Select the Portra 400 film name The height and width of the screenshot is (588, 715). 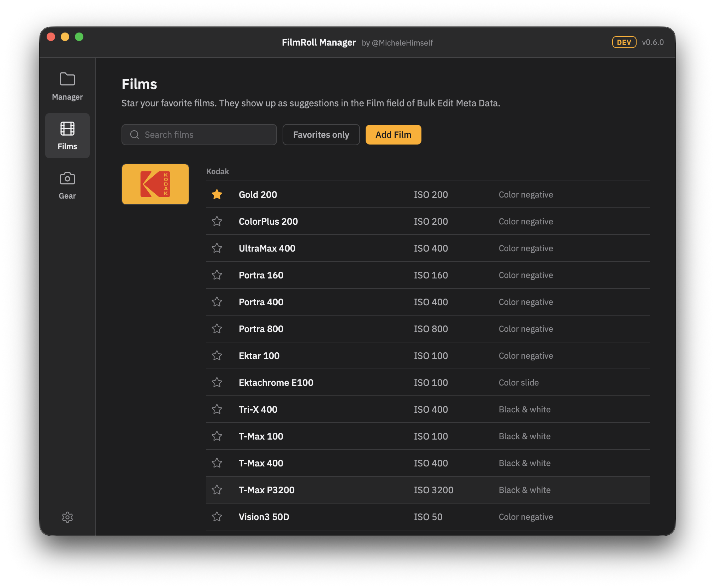(261, 302)
